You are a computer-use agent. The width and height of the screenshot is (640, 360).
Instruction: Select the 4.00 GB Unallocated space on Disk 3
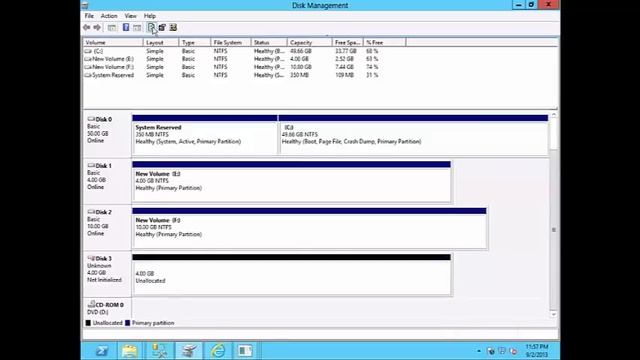pos(291,275)
